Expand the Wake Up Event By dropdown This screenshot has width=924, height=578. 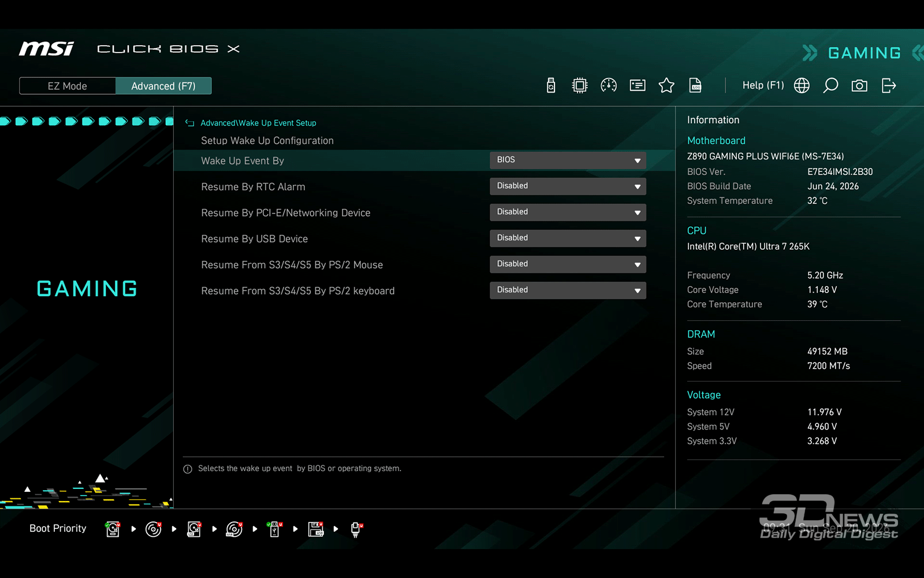click(x=568, y=160)
